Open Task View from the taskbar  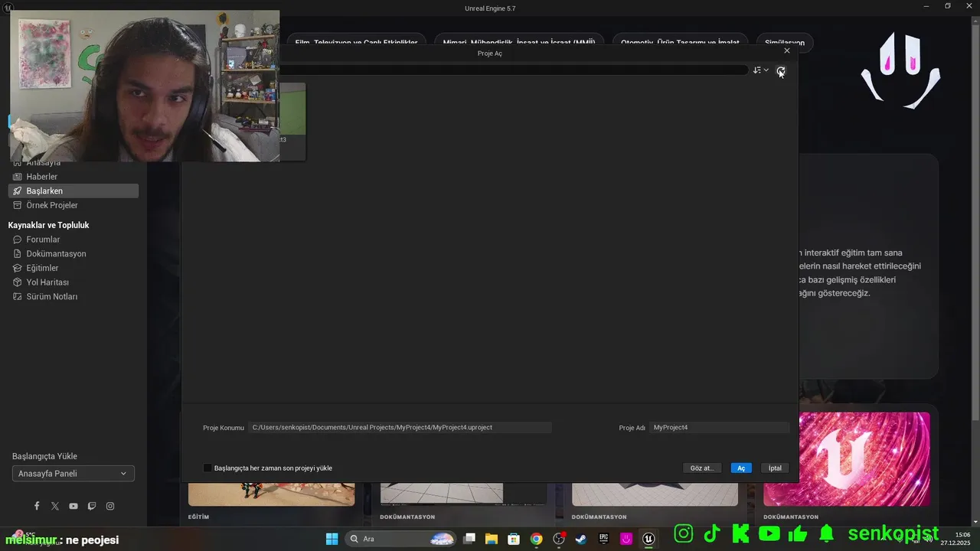pyautogui.click(x=469, y=539)
